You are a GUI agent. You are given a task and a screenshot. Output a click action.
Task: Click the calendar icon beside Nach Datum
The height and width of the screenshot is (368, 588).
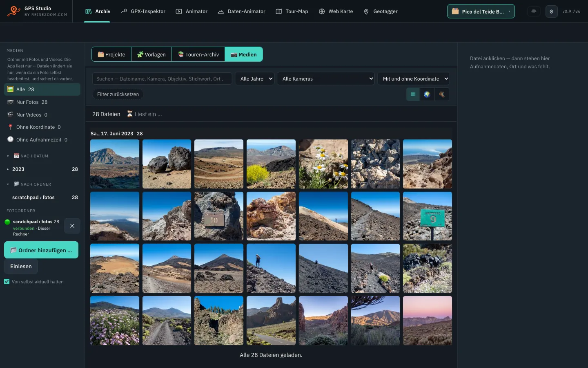pos(16,156)
